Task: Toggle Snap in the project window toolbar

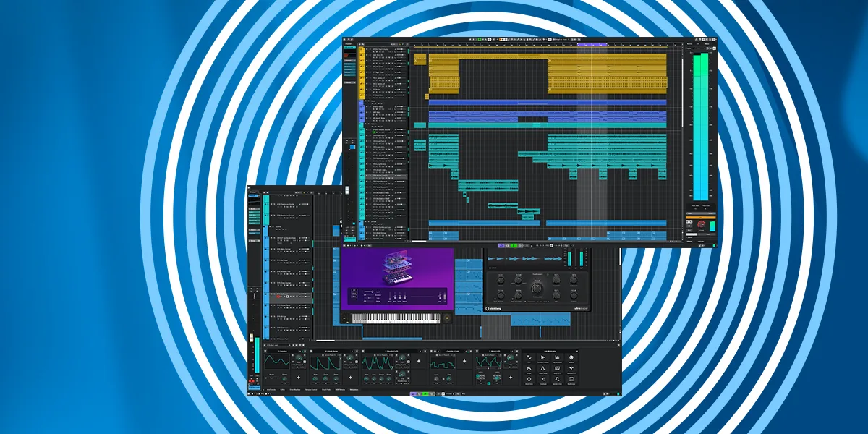Action: tap(549, 39)
